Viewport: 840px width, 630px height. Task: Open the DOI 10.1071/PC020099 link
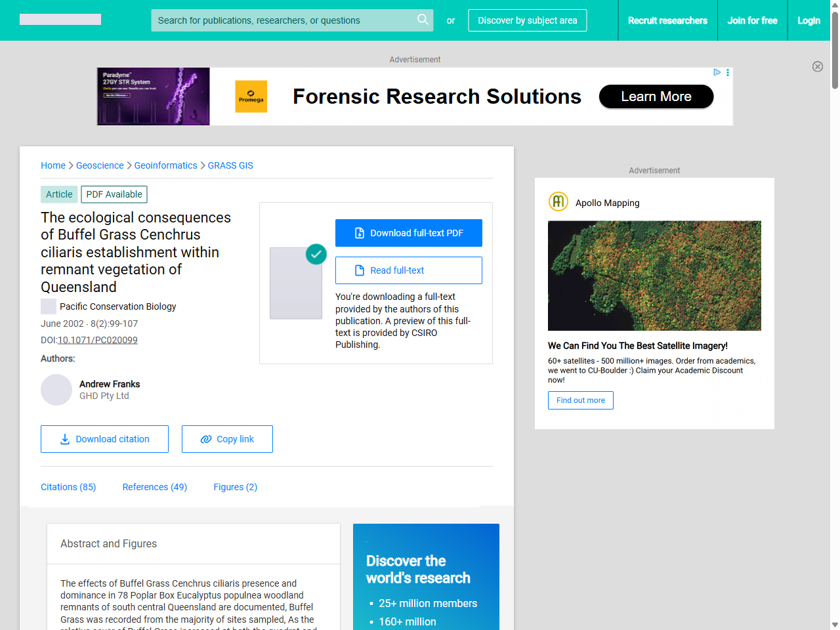coord(97,340)
